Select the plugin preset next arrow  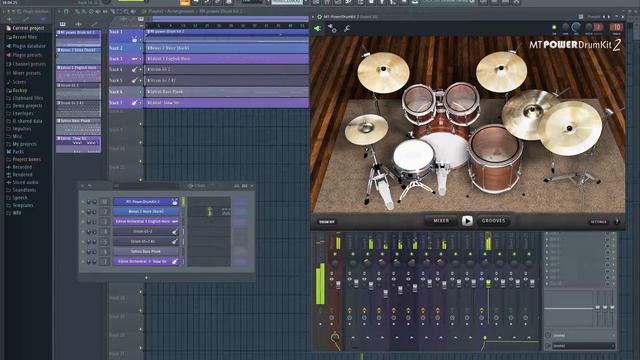(609, 17)
